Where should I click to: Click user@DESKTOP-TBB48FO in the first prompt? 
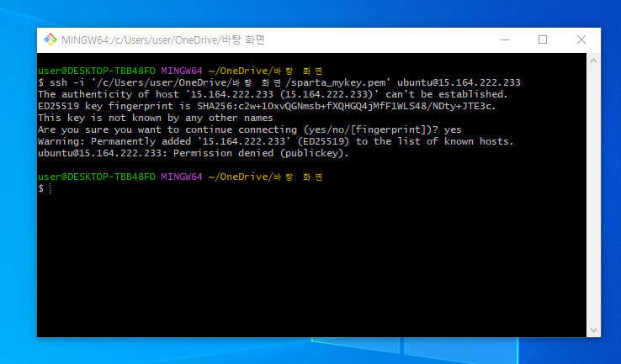point(98,71)
